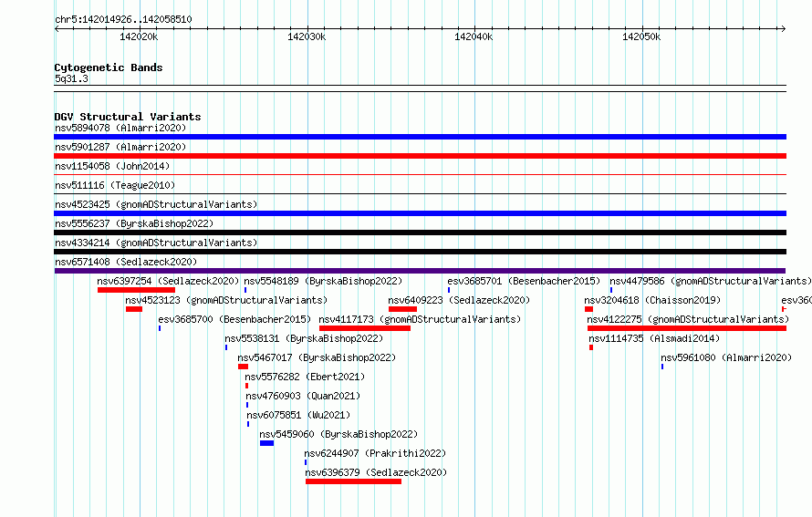The width and height of the screenshot is (812, 517).
Task: Open nsv4523123 (gnomADStructuralVariants) variant
Action: tap(226, 300)
